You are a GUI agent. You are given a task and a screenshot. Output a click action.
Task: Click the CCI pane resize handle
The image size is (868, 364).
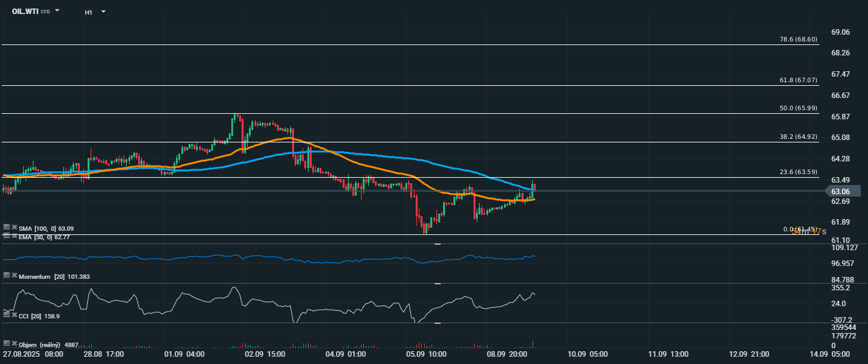click(437, 284)
